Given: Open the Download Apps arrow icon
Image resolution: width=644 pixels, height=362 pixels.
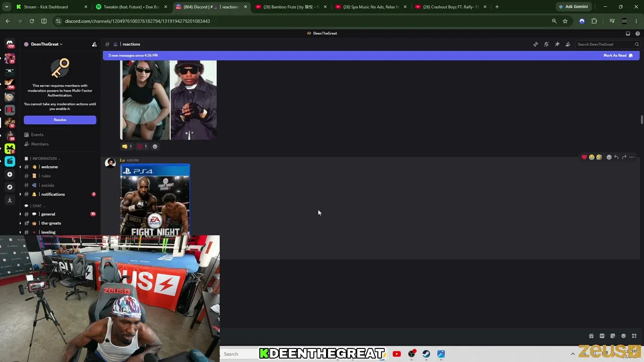Looking at the screenshot, I should (10, 200).
